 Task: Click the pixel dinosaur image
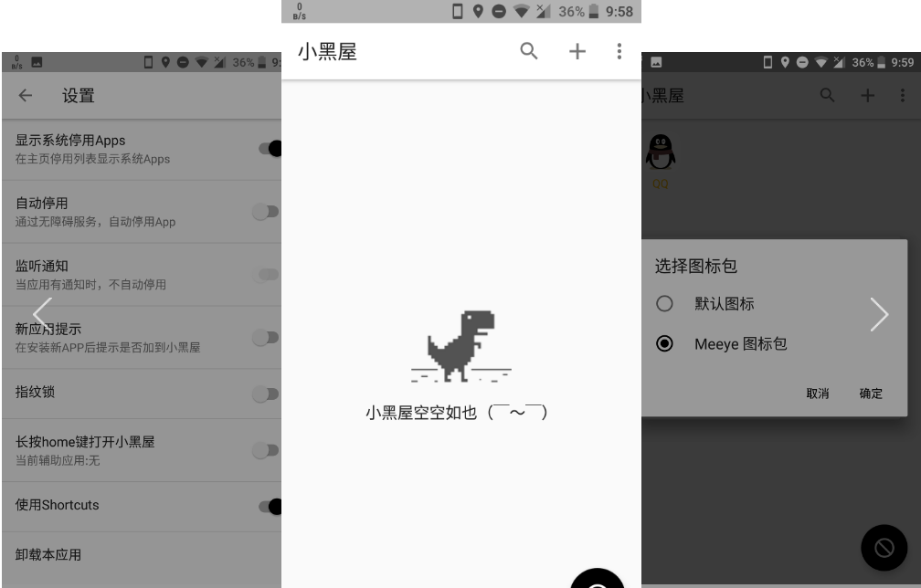(460, 347)
